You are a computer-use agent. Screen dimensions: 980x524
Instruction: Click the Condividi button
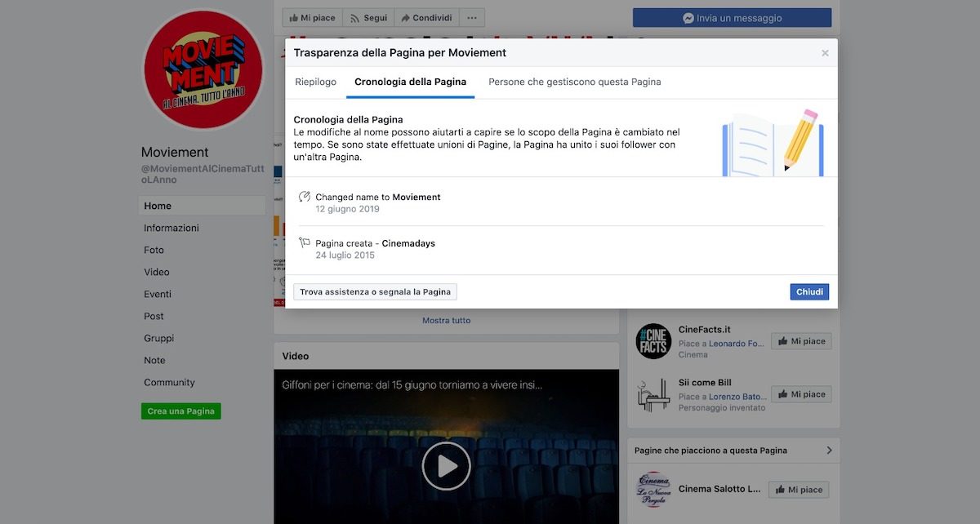426,18
